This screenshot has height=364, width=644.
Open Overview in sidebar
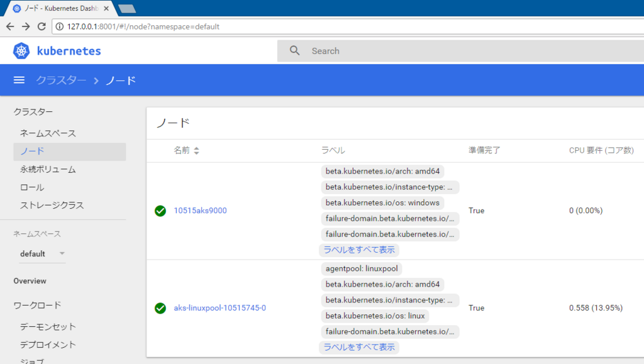point(30,281)
